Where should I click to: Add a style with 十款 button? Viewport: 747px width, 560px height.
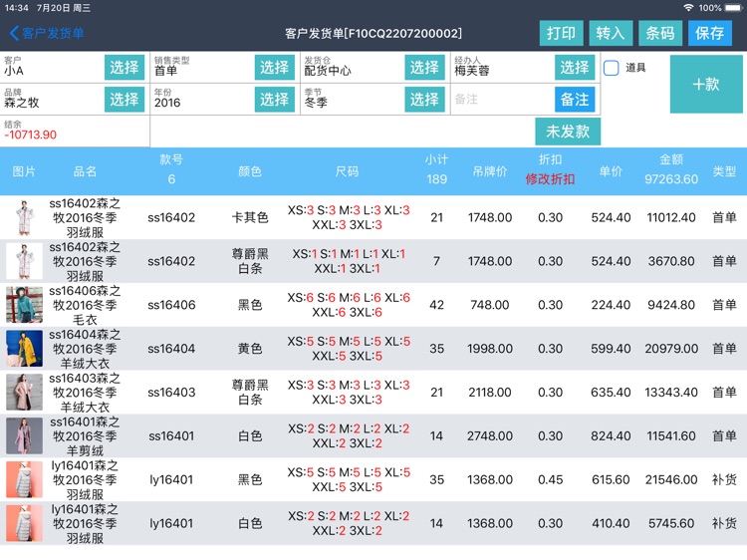click(x=706, y=85)
